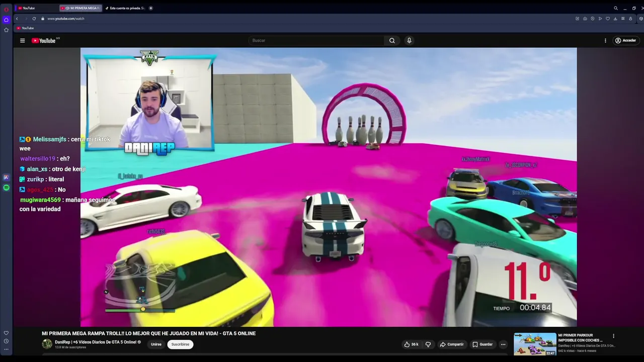
Task: Subscribe with the Suscribirse button
Action: (x=180, y=344)
